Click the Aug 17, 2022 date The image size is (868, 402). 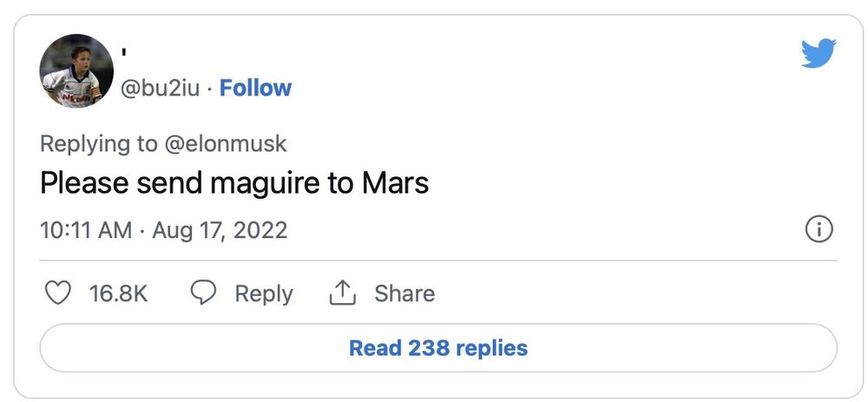pos(220,230)
